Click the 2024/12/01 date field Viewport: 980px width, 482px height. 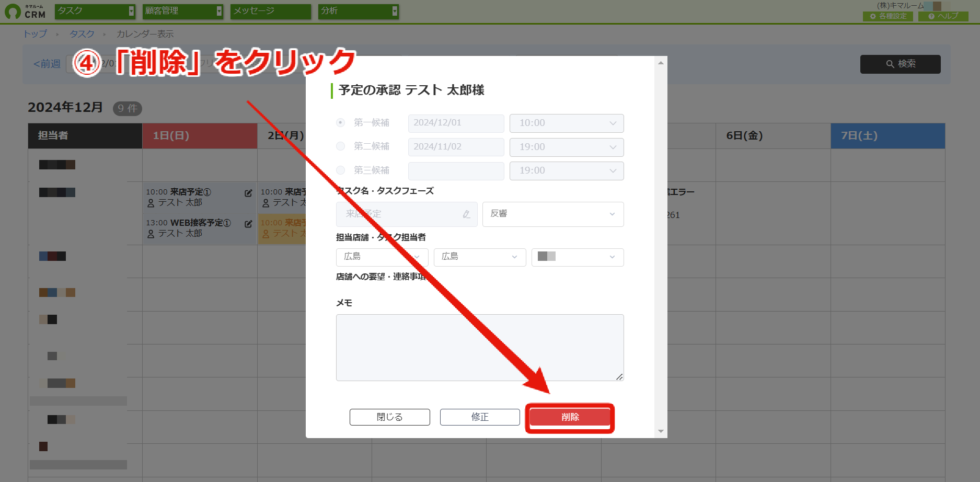456,123
